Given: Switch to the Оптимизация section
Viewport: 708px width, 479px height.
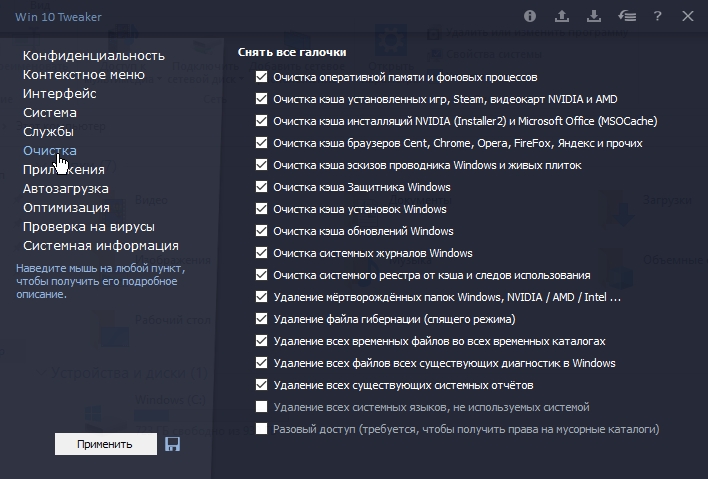Looking at the screenshot, I should (x=66, y=207).
